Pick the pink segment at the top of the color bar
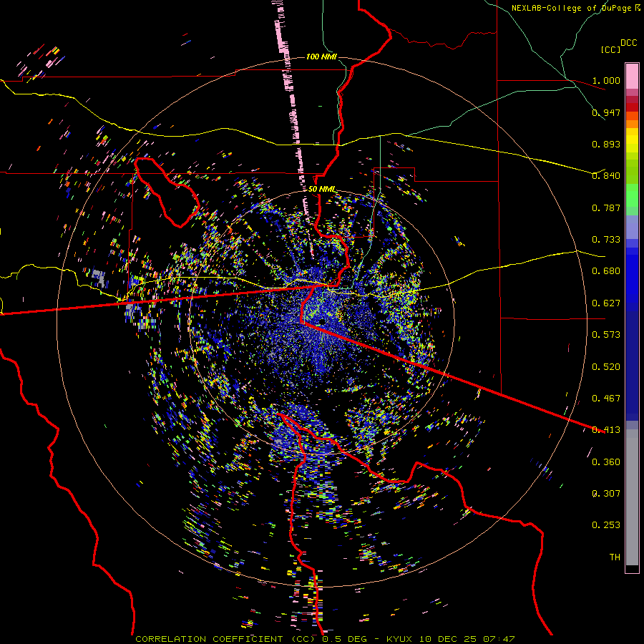The height and width of the screenshot is (644, 644). tap(632, 76)
